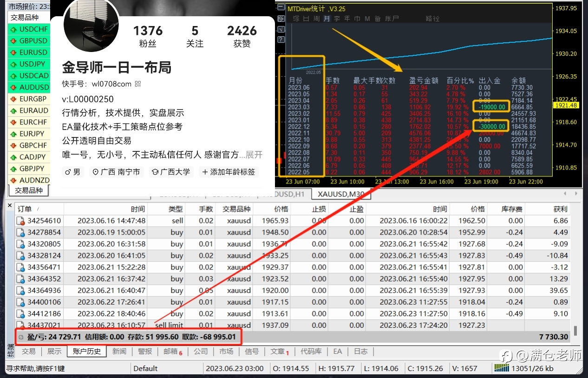Open the 日志 terminal tab
Viewport: 588px width, 378px height.
360,351
